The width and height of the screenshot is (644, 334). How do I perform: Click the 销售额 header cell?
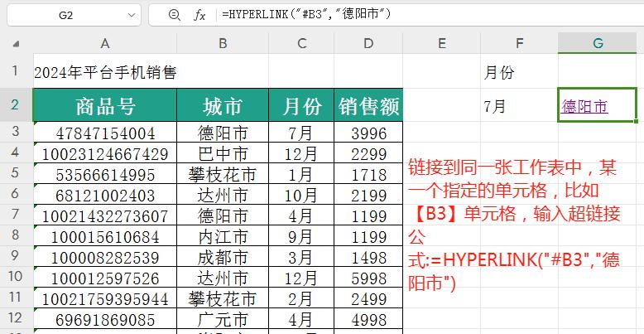[368, 105]
